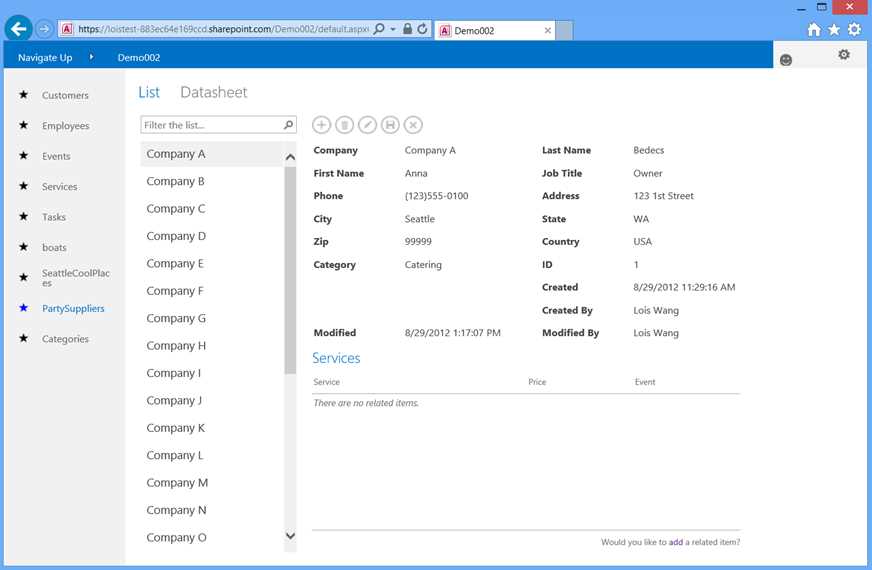
Task: Open the Categories table
Action: [65, 339]
